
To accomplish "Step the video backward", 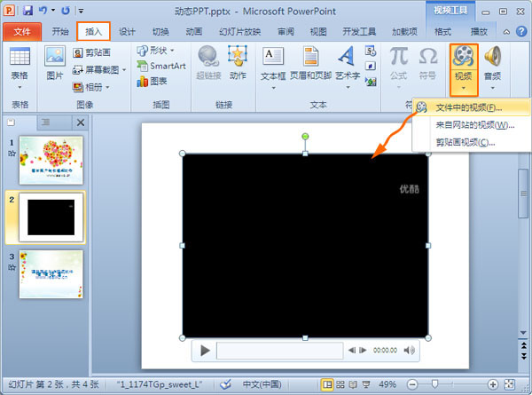I will tap(352, 350).
